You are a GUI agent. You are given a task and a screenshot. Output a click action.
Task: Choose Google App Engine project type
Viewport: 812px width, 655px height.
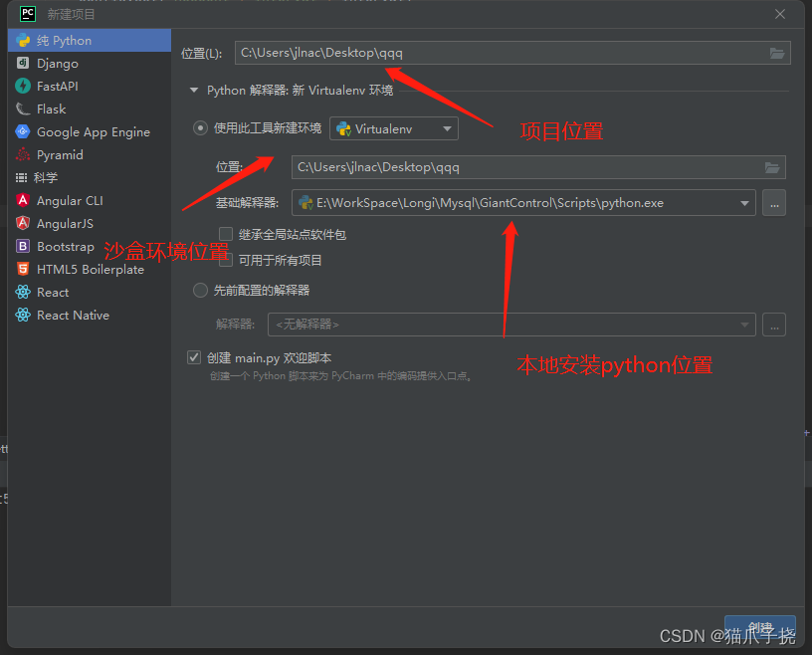click(94, 131)
